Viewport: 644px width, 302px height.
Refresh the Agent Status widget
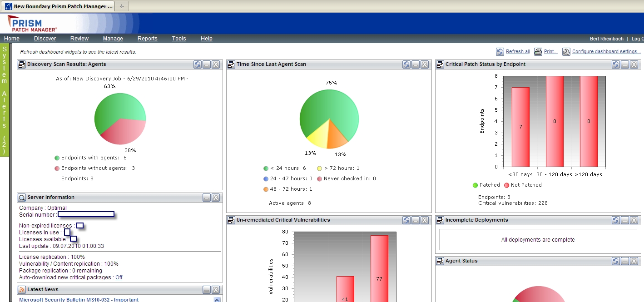pyautogui.click(x=615, y=261)
